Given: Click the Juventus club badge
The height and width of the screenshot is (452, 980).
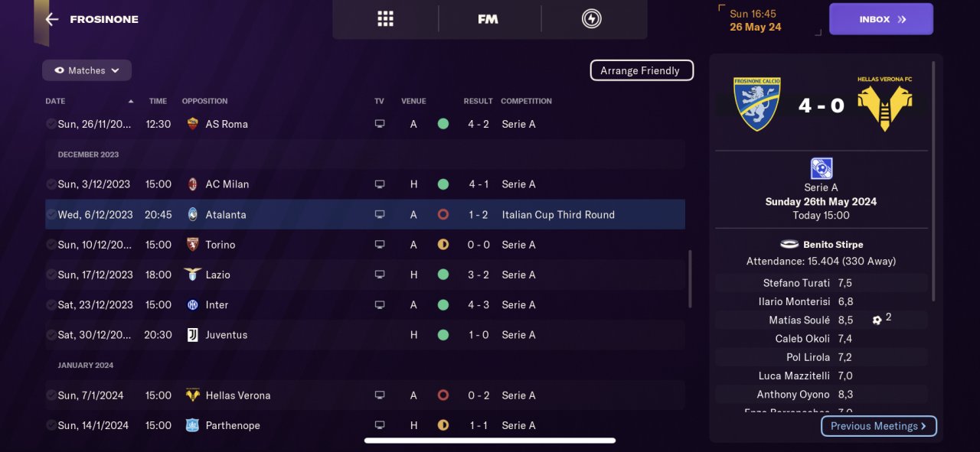Looking at the screenshot, I should [193, 335].
